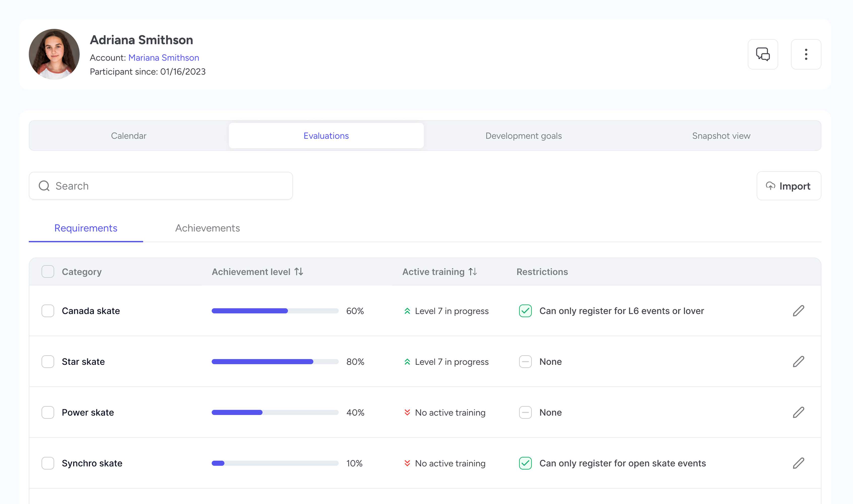Sort by Achievement level arrows
This screenshot has width=853, height=504.
[x=299, y=272]
